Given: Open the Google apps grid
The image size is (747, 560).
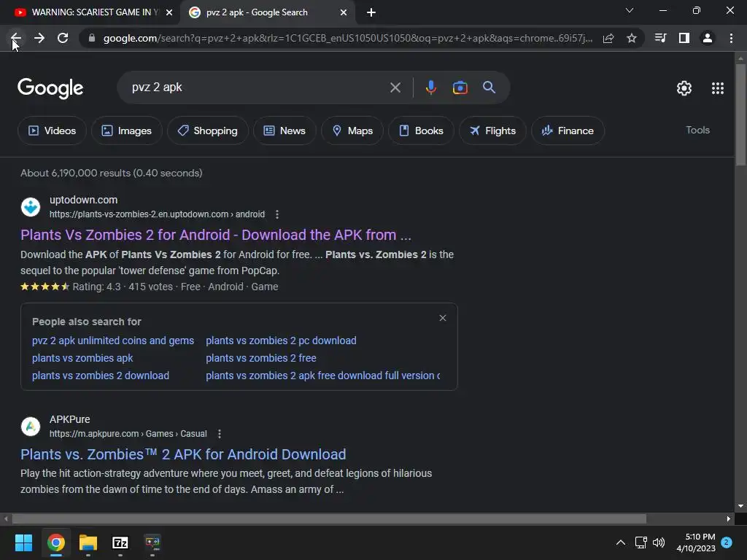Looking at the screenshot, I should click(x=718, y=88).
